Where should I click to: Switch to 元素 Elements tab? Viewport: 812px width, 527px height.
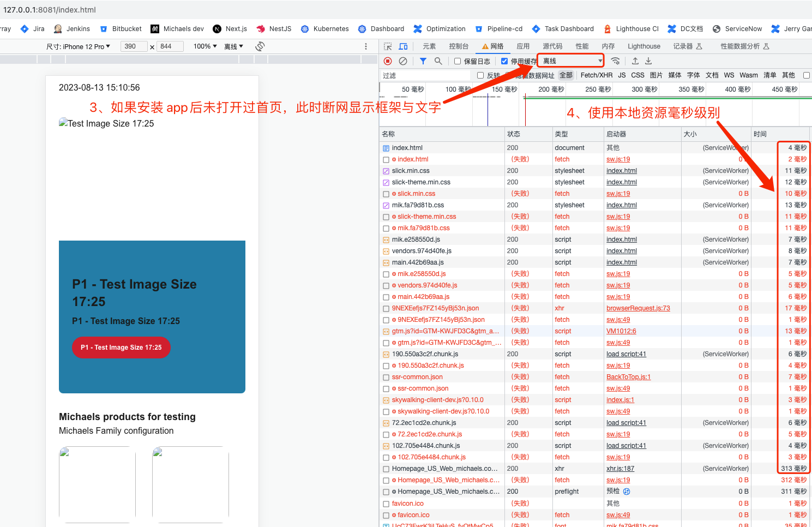[429, 46]
